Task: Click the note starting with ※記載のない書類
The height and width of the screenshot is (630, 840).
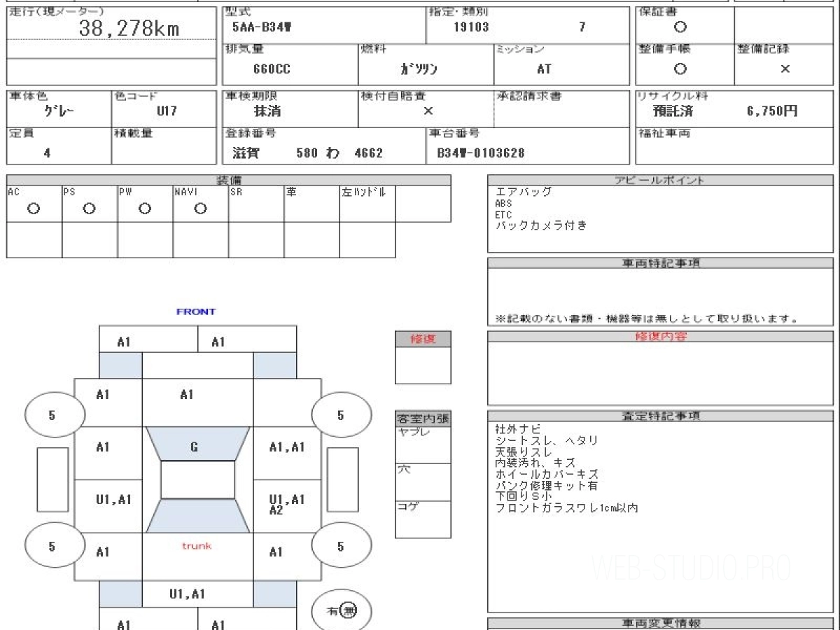Action: point(647,318)
